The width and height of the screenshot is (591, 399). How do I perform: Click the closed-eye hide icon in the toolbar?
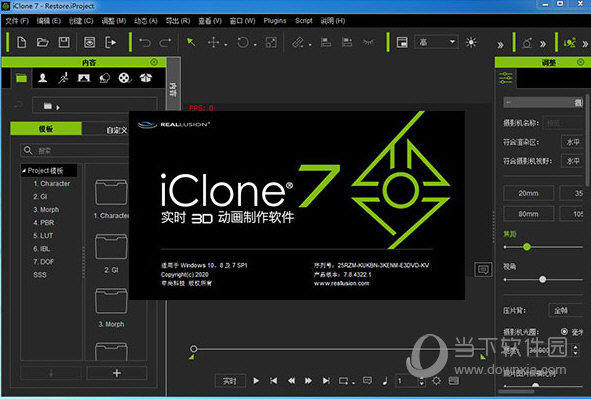[x=368, y=42]
